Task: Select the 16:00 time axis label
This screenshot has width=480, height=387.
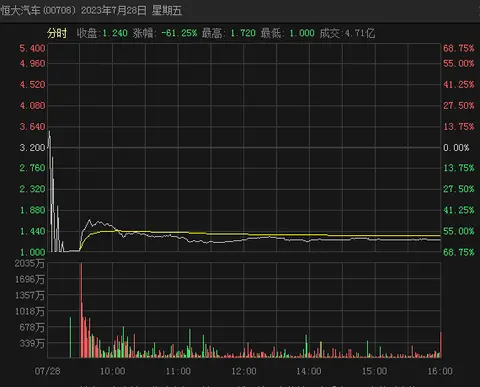Action: (440, 371)
